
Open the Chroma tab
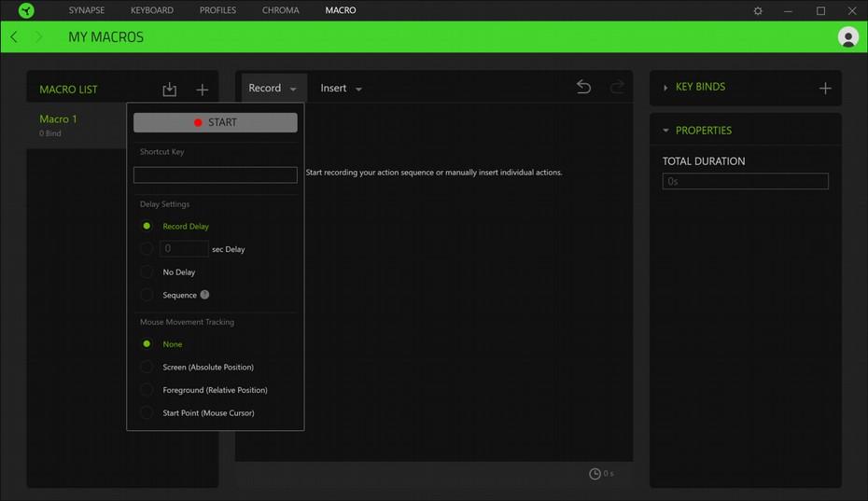click(x=280, y=10)
